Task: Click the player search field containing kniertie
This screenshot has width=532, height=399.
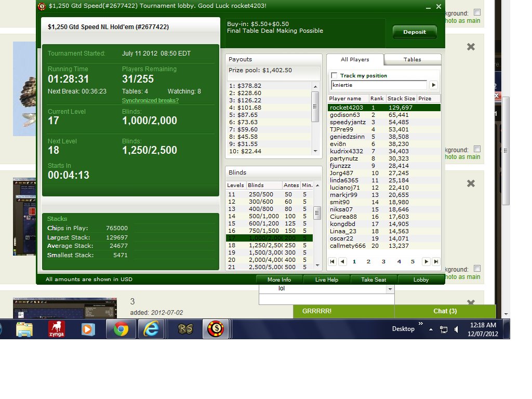Action: point(379,85)
